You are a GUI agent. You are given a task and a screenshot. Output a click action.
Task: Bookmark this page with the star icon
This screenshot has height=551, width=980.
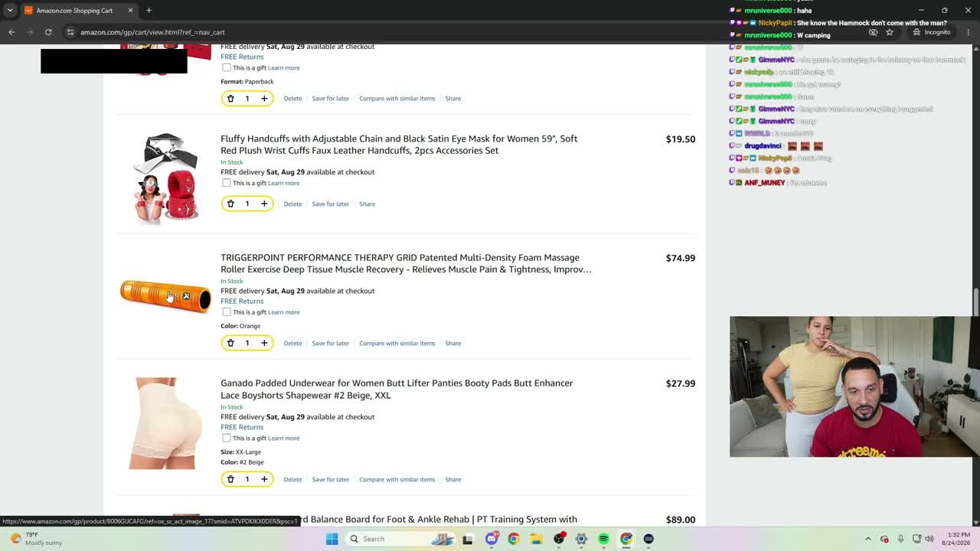tap(890, 32)
